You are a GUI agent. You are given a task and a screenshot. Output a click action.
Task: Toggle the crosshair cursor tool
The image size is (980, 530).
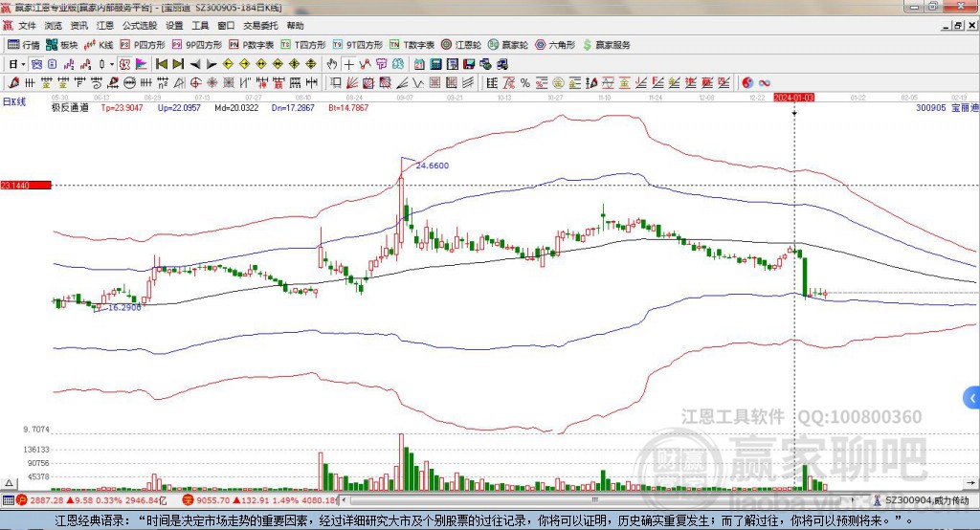[x=348, y=64]
